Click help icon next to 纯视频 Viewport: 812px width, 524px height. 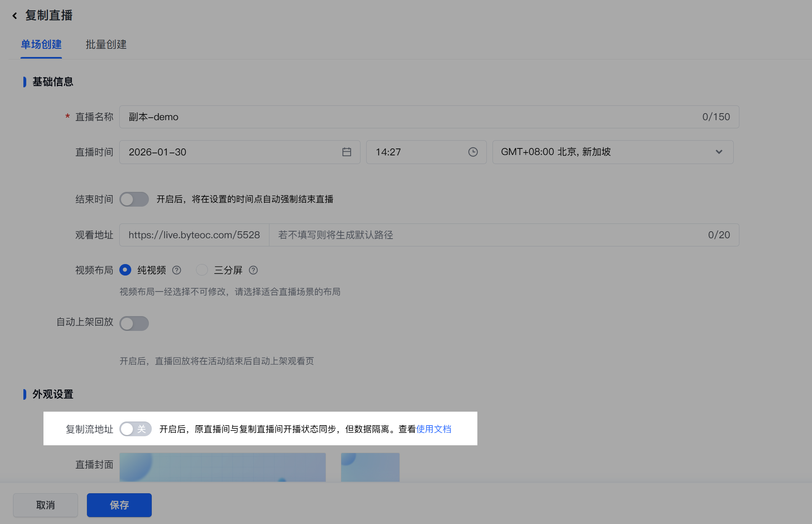(x=177, y=270)
